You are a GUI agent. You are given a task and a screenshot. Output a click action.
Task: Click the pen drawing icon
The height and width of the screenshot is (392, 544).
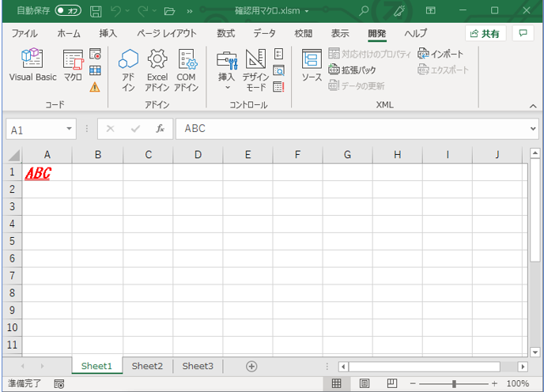(399, 11)
